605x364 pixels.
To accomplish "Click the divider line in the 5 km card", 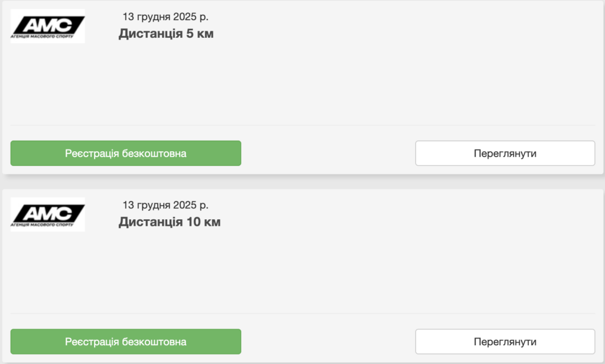I will [x=302, y=125].
